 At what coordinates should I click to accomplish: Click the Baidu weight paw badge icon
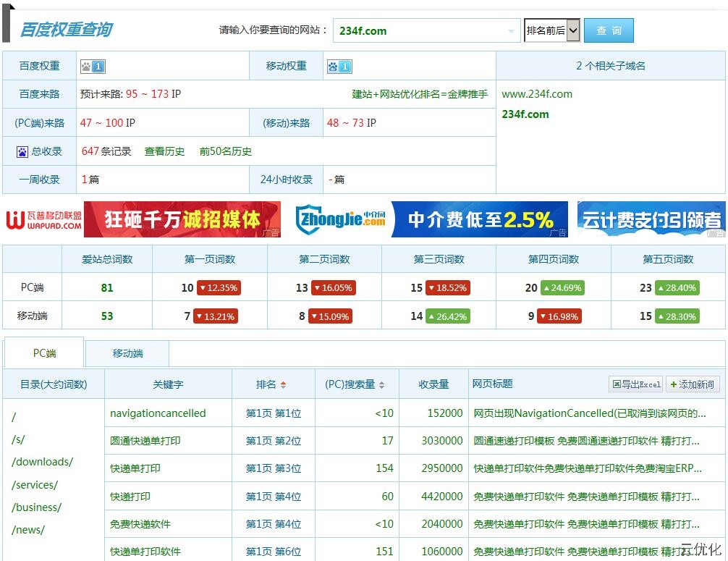(x=93, y=67)
